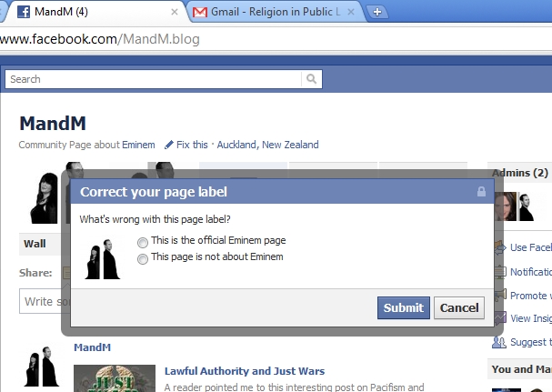Viewport: 552px width, 392px height.
Task: Open the Wall tab
Action: (x=35, y=244)
